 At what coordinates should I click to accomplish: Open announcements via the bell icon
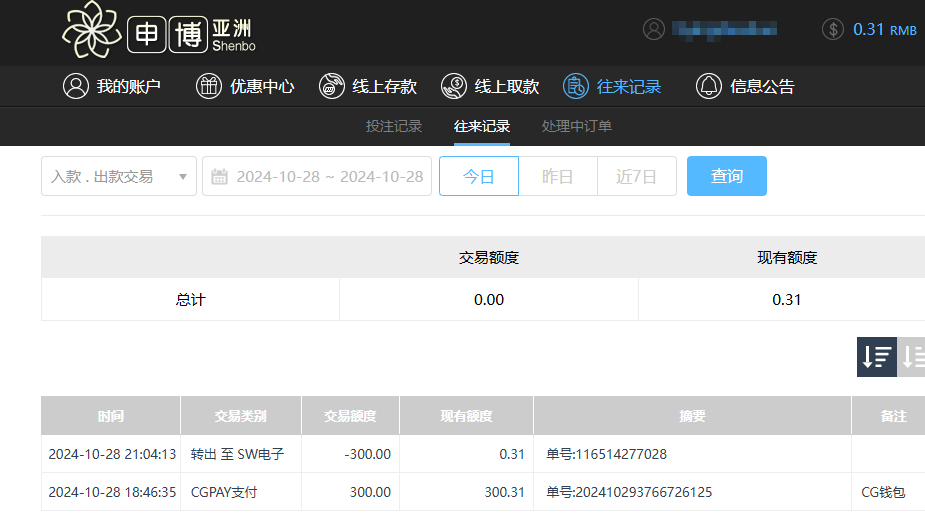coord(709,86)
